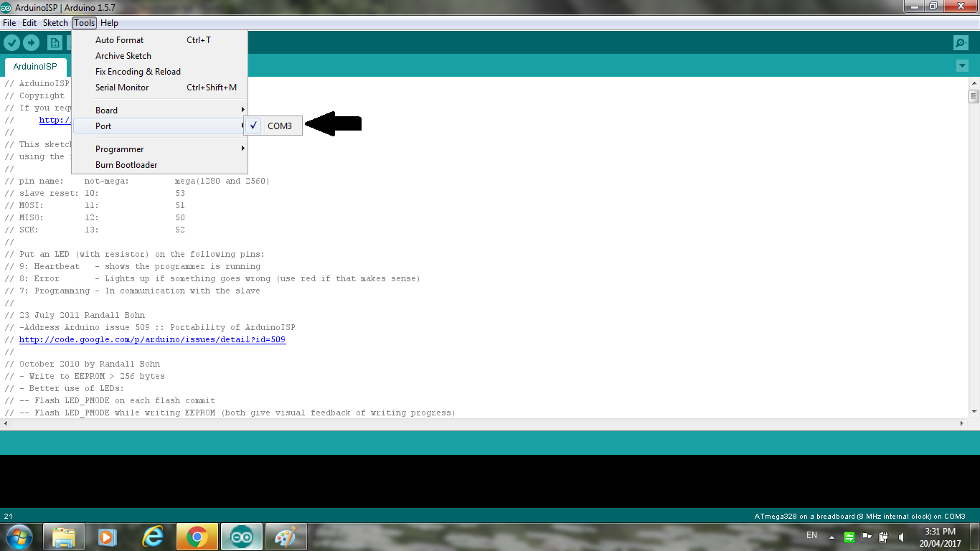The width and height of the screenshot is (980, 551).
Task: Launch Windows Media Player from taskbar
Action: coord(106,537)
